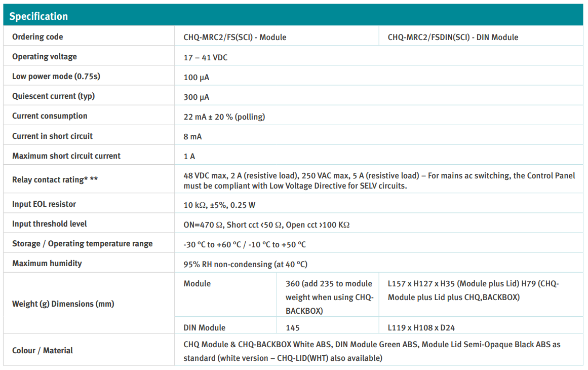Click the Ordering code row label
The height and width of the screenshot is (370, 588).
click(x=37, y=37)
